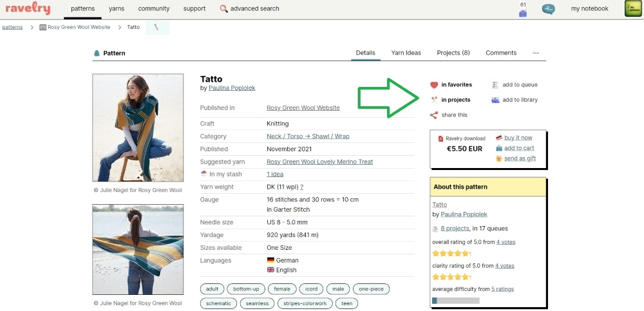Open my notebook
This screenshot has width=644, height=311.
[589, 8]
